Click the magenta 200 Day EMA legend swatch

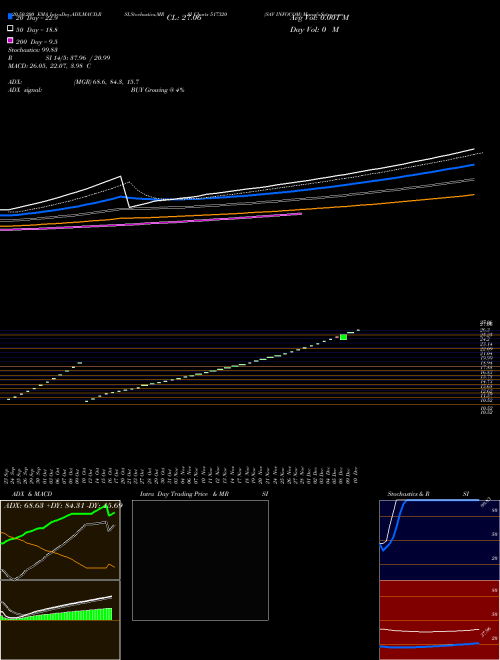click(x=10, y=40)
